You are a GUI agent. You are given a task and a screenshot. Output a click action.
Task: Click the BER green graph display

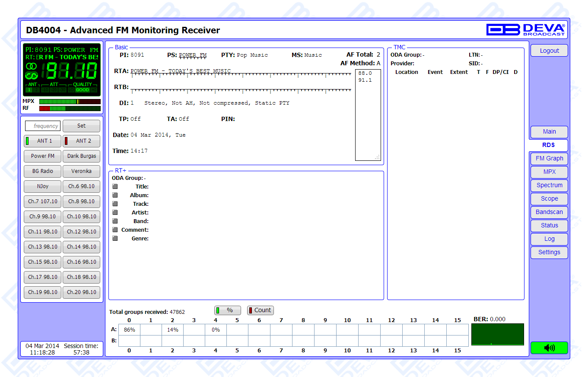[x=497, y=335]
